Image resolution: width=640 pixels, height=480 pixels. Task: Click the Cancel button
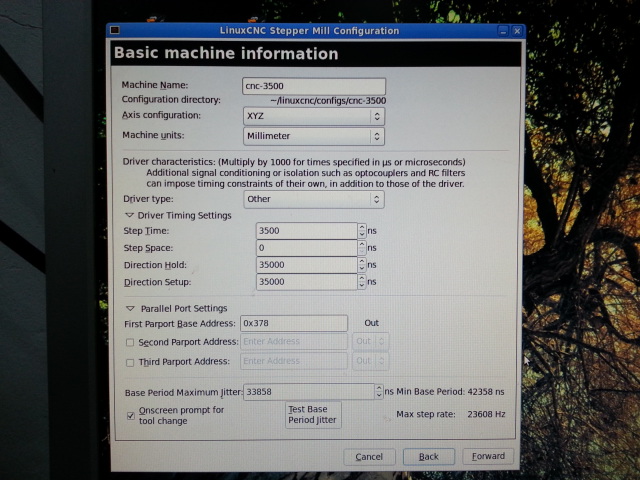369,457
